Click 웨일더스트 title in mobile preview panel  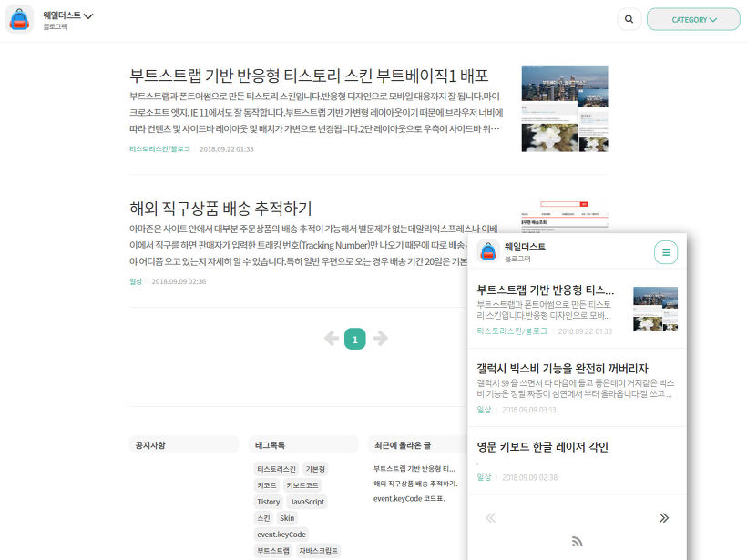pos(525,247)
